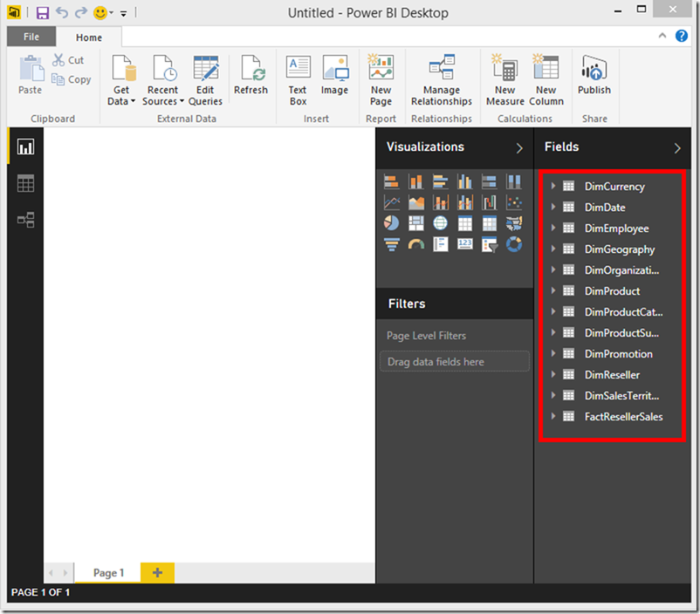The image size is (700, 614).
Task: Click Edit Queries in the ribbon
Action: (205, 80)
